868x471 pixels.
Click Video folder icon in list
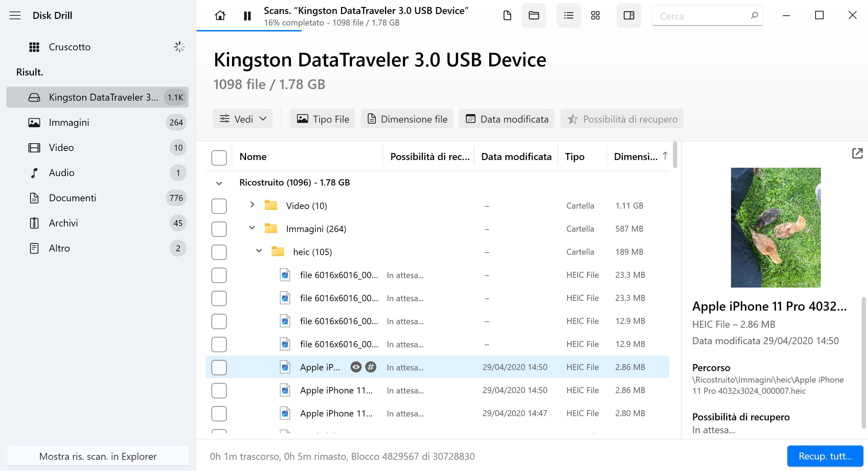[x=270, y=205]
